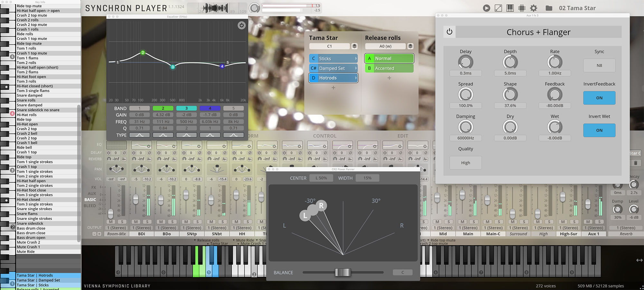Invert phase on SNtp channel
Image resolution: width=644 pixels, height=290 pixels.
coord(200,153)
